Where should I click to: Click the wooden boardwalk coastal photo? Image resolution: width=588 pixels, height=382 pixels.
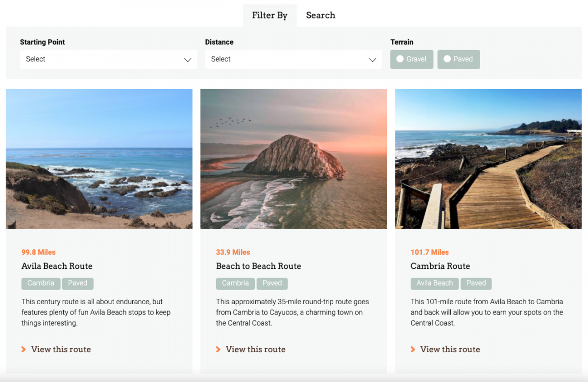(x=488, y=159)
